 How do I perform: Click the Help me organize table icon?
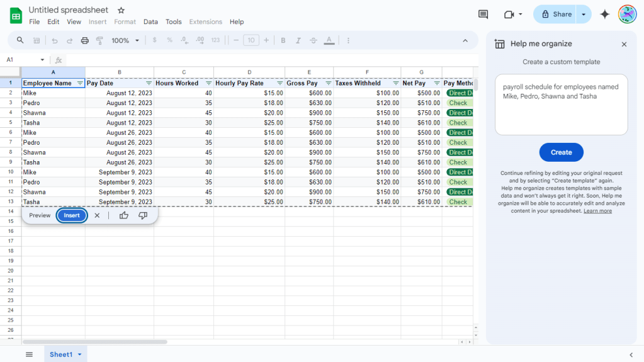pos(499,44)
